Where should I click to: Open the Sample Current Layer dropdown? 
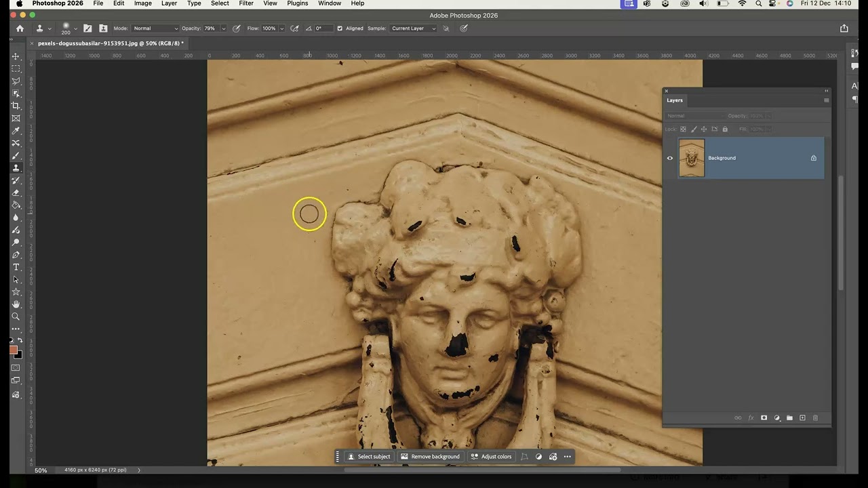(413, 28)
